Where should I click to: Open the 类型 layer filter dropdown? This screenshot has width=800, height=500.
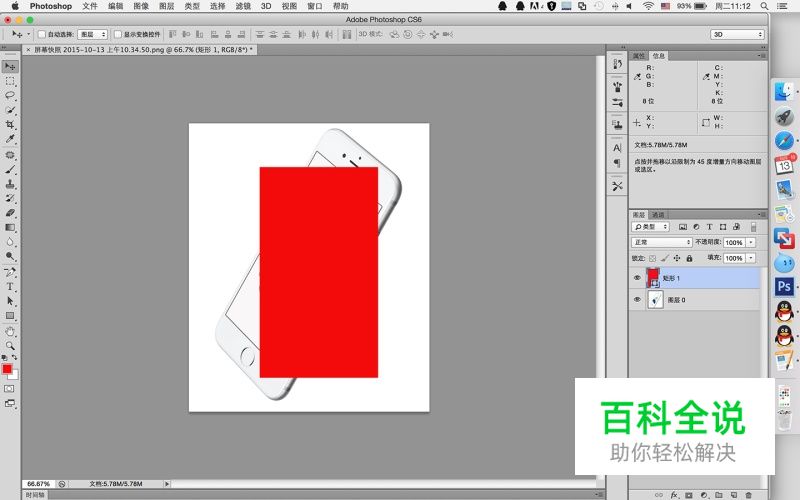pos(650,227)
